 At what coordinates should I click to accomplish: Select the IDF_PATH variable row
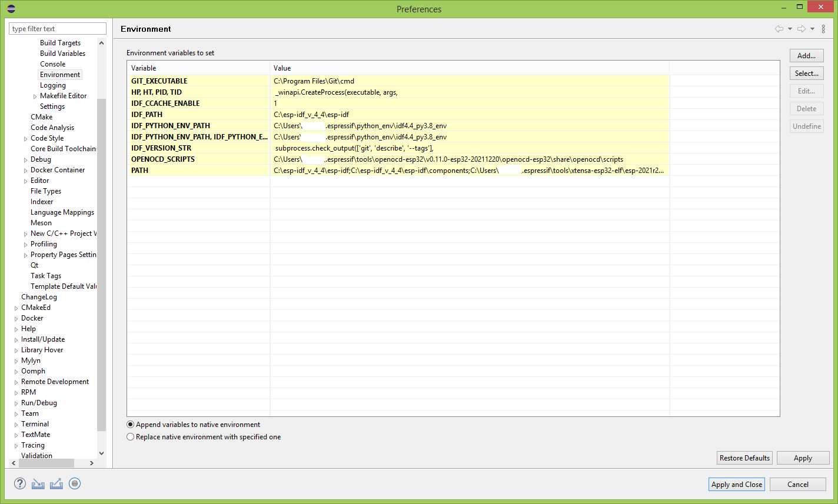point(398,114)
